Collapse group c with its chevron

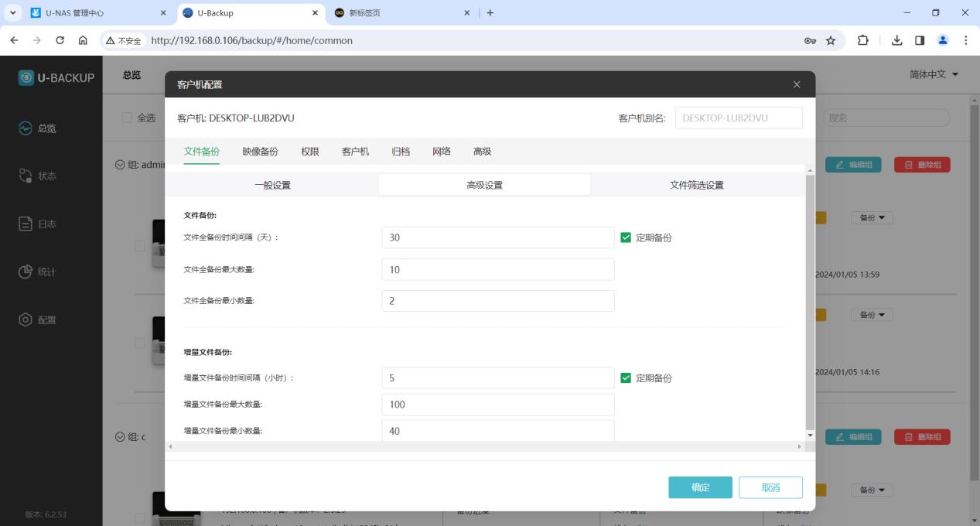[120, 437]
